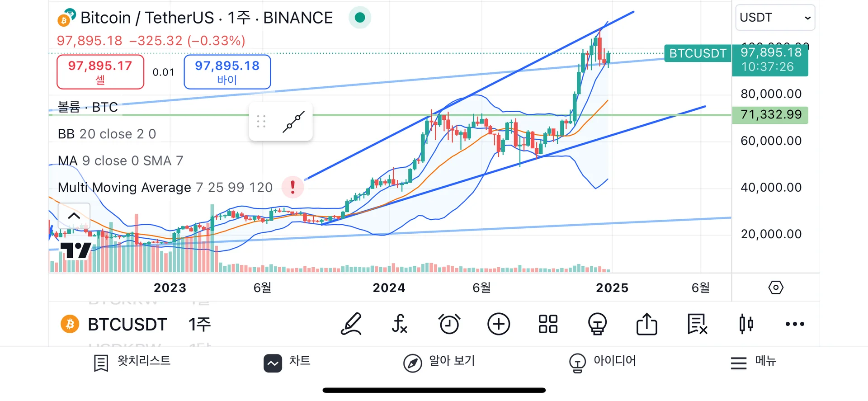
Task: Open the 1주 timeframe selector
Action: [x=199, y=324]
